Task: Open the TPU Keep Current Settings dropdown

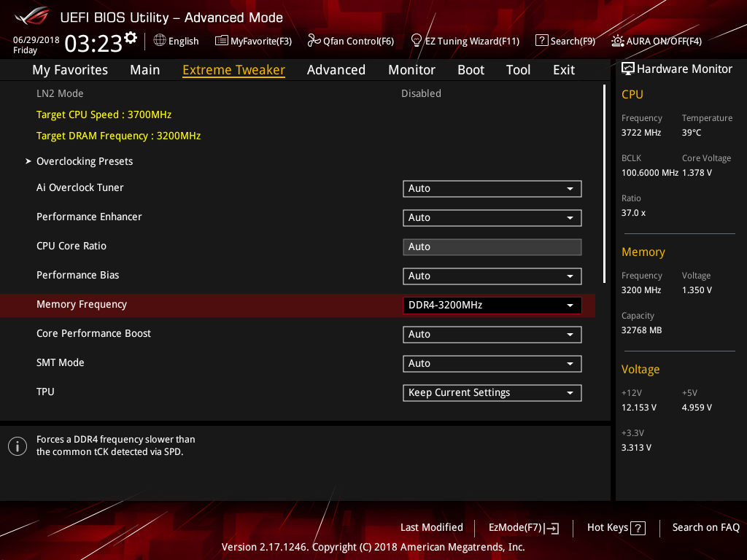Action: pos(492,393)
